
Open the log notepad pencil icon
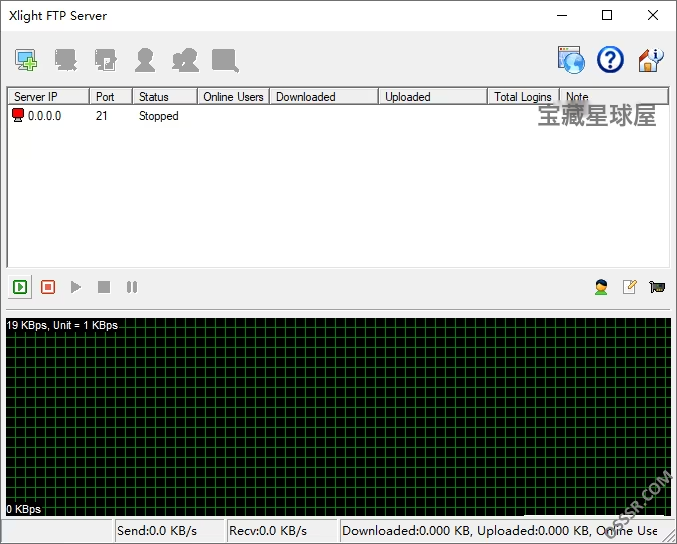pos(630,287)
